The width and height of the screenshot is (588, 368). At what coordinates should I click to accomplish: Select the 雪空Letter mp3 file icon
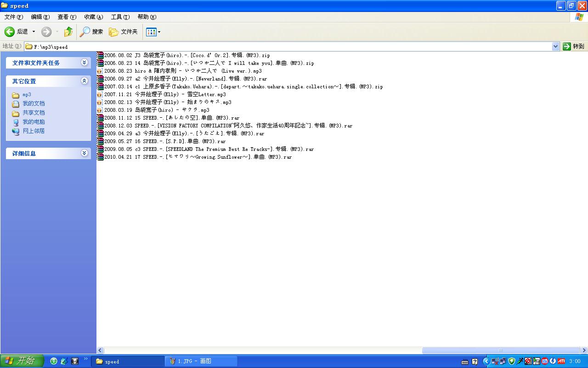coord(100,94)
